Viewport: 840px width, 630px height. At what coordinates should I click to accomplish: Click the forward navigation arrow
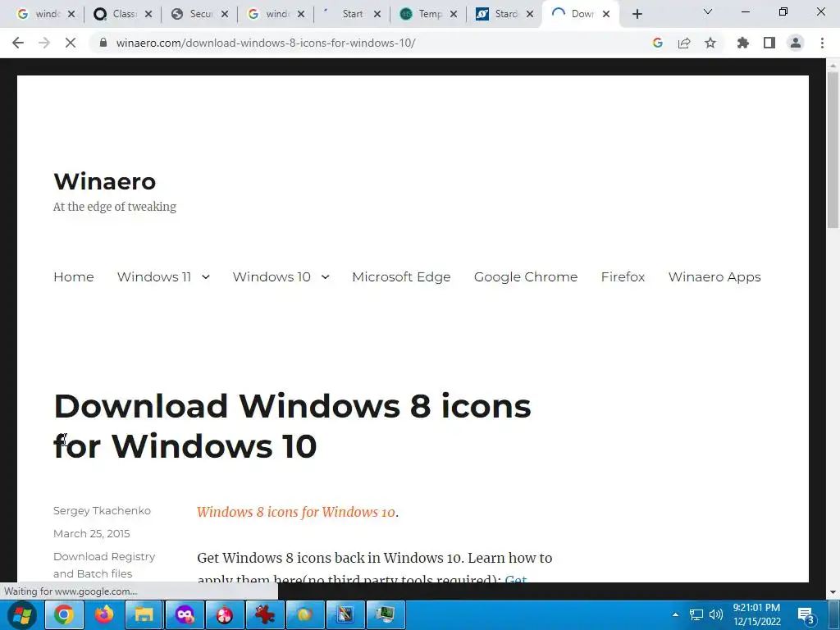(x=44, y=43)
